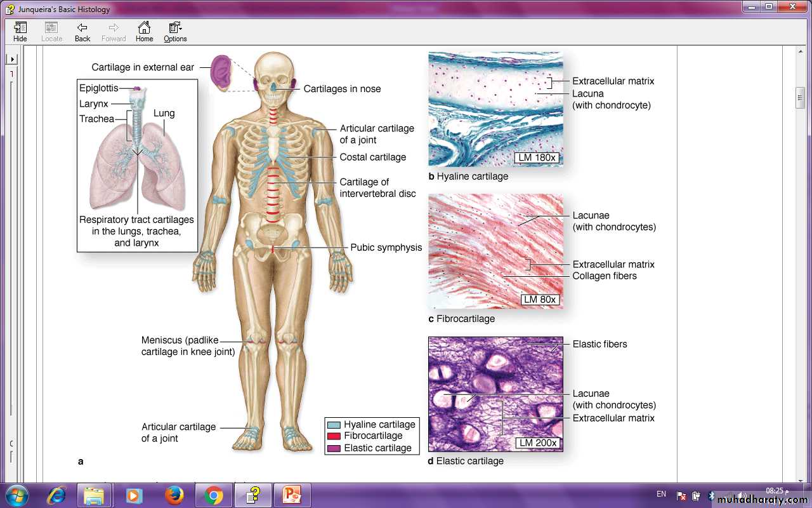The width and height of the screenshot is (812, 508).
Task: Launch Google Chrome from the taskbar
Action: tap(214, 495)
